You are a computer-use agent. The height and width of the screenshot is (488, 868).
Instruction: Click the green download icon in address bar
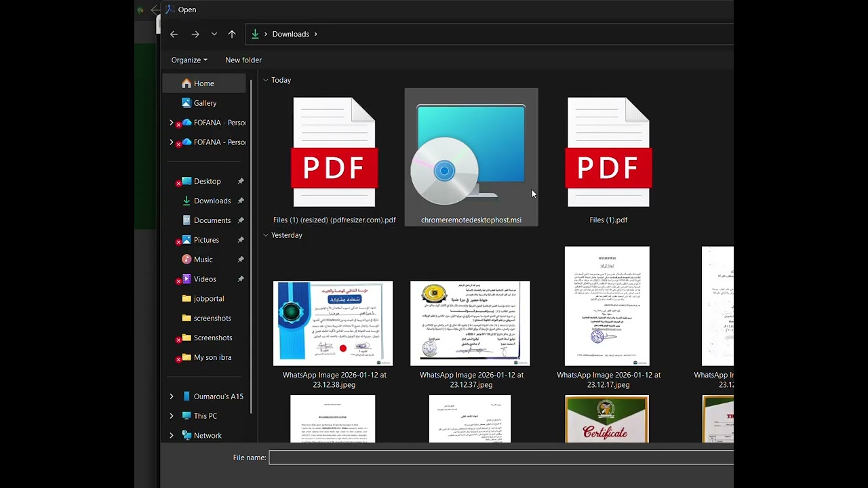(256, 34)
